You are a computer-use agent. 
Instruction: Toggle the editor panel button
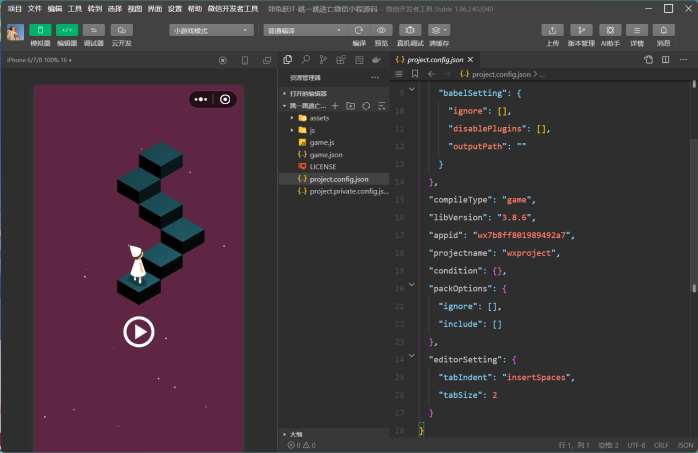[67, 30]
